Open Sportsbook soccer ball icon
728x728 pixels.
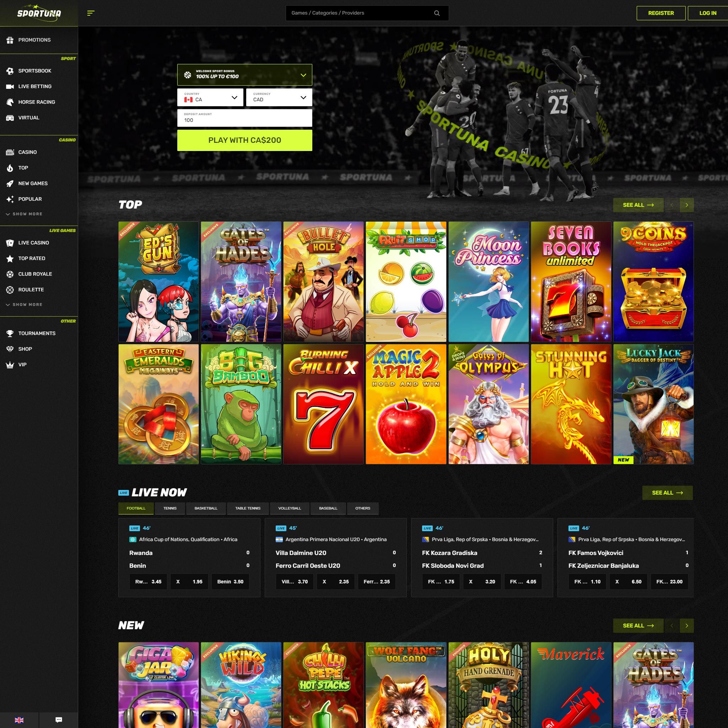[x=10, y=71]
